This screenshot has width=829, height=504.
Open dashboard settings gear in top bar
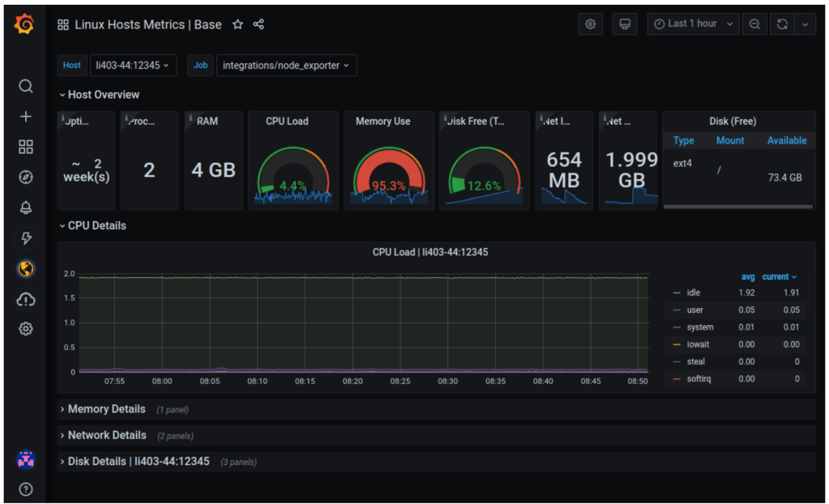click(590, 24)
